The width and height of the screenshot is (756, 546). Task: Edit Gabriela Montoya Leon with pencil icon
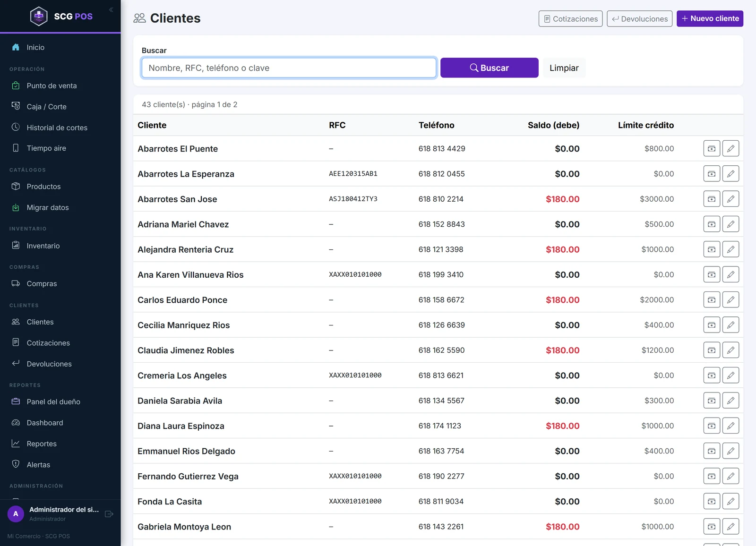[x=730, y=527]
